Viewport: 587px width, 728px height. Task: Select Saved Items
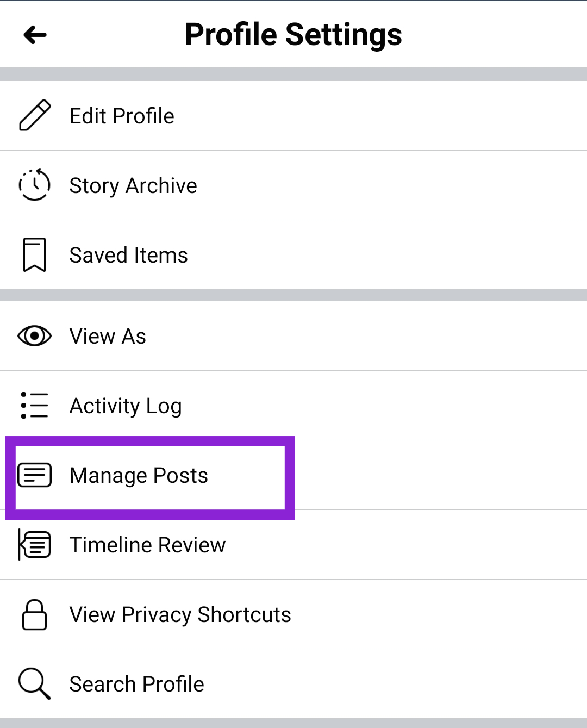pyautogui.click(x=128, y=254)
